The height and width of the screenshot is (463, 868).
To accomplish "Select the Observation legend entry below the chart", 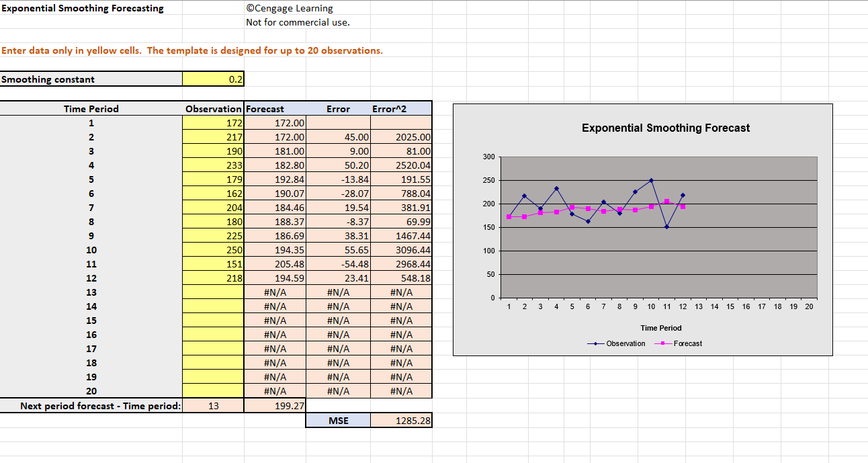I will click(625, 343).
